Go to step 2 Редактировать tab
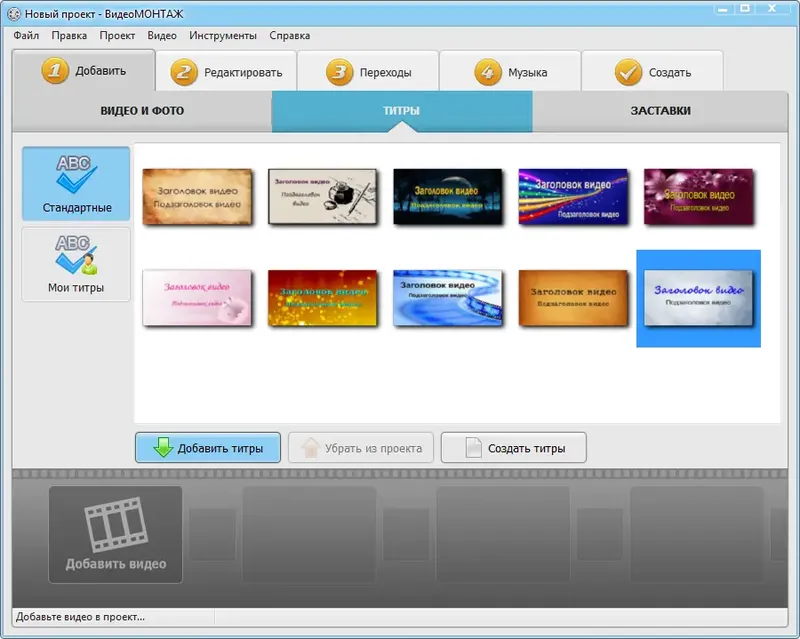Image resolution: width=800 pixels, height=639 pixels. pos(226,72)
